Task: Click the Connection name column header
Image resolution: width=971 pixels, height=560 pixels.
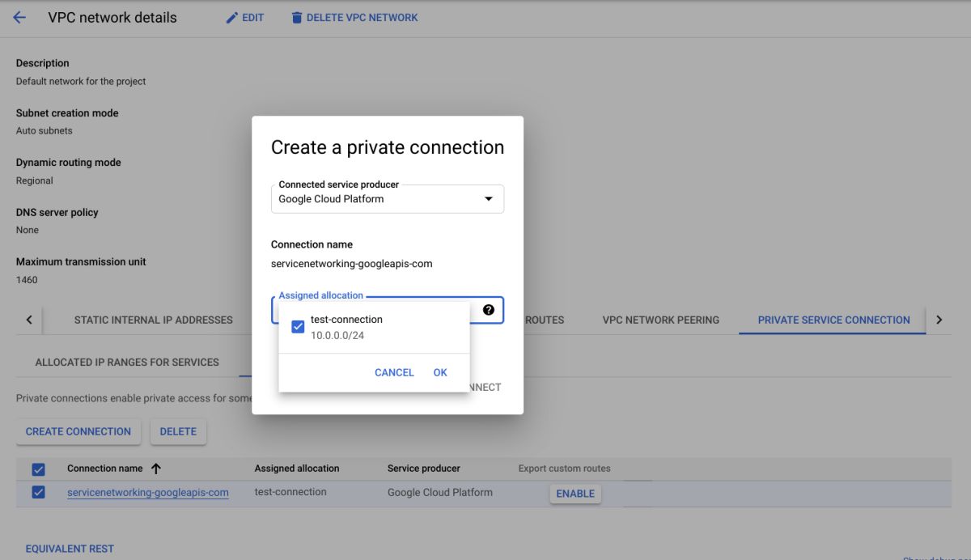Action: (x=105, y=468)
